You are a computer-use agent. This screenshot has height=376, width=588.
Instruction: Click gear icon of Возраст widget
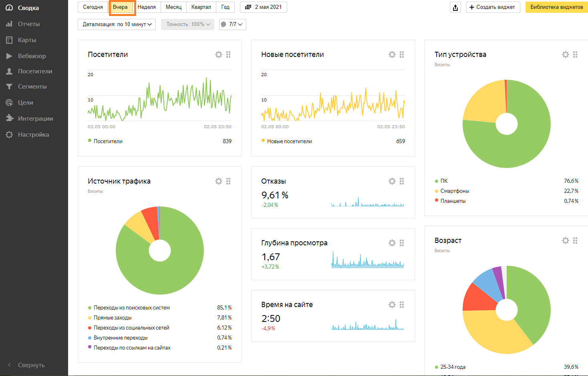click(x=565, y=241)
